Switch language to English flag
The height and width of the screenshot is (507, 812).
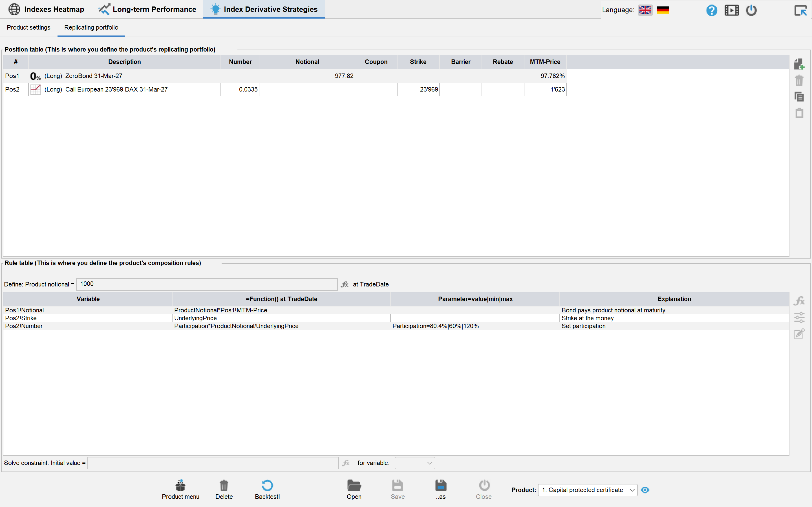645,10
